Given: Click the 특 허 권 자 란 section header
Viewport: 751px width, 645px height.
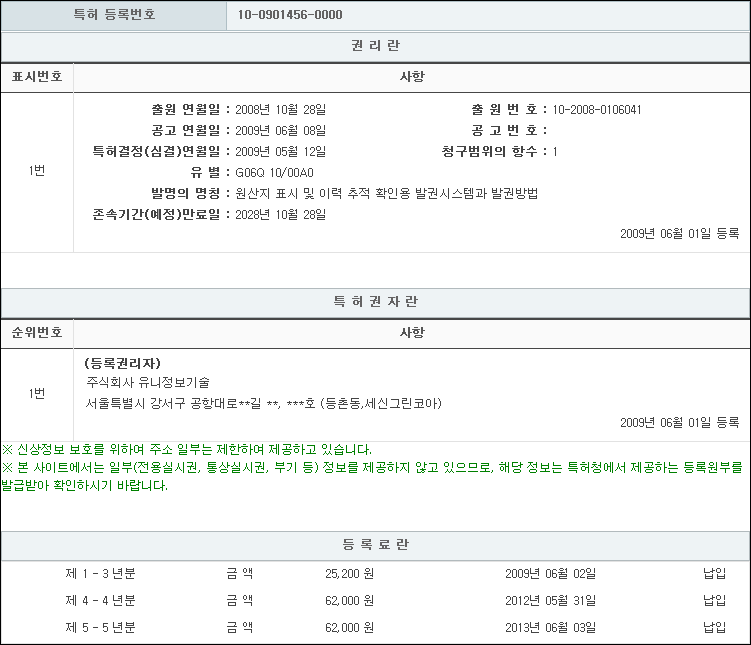Looking at the screenshot, I should (376, 302).
